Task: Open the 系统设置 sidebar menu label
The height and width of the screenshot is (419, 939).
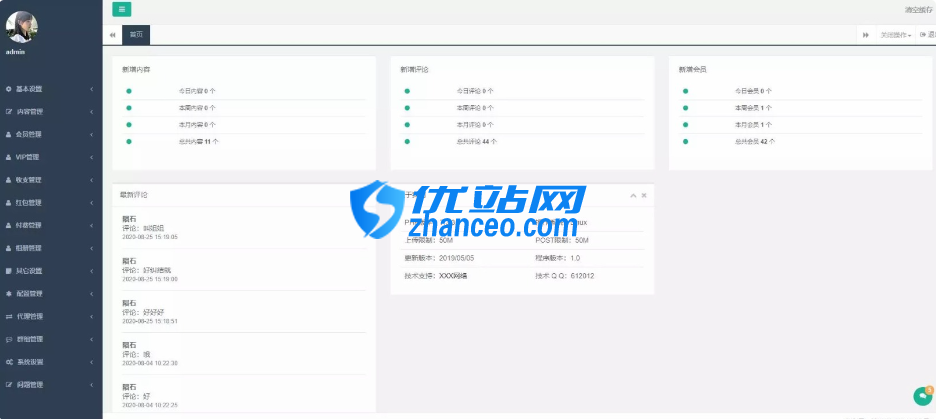Action: (30, 362)
